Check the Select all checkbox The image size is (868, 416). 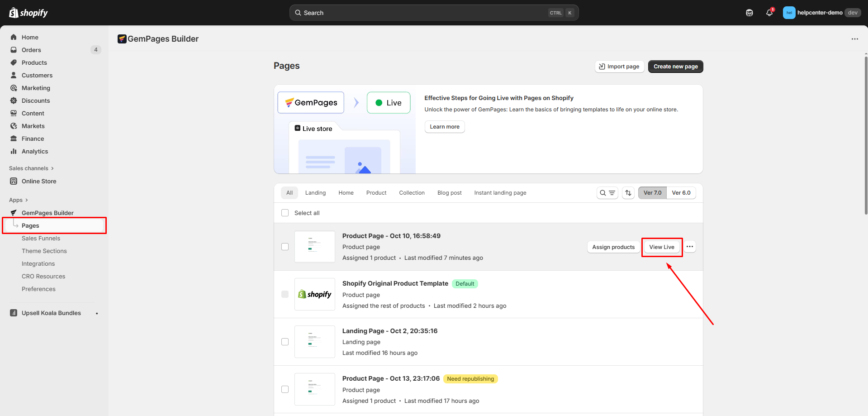pos(285,213)
